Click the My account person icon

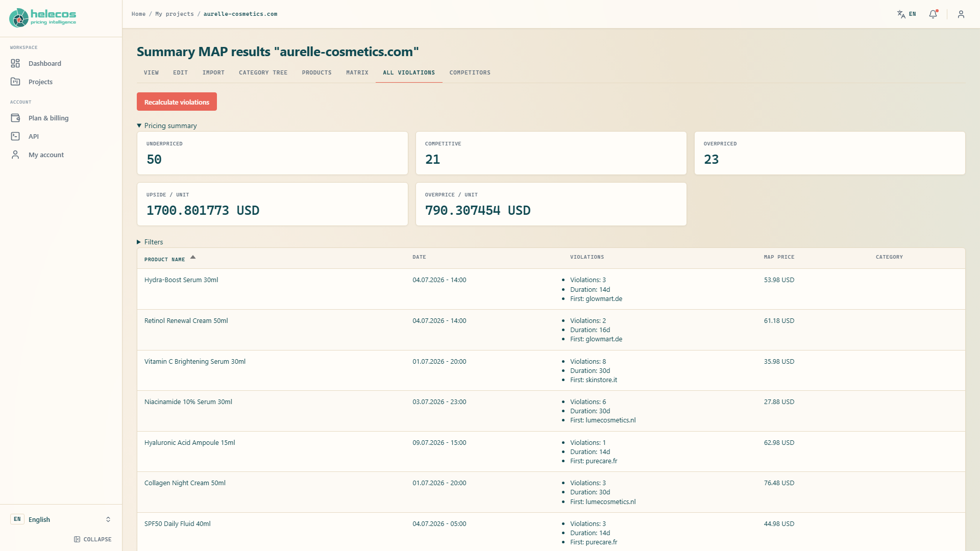click(x=15, y=155)
